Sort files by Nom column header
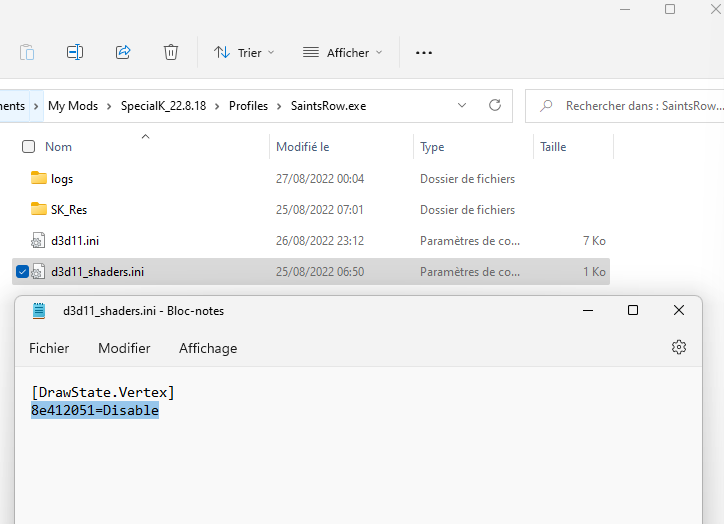Viewport: 724px width, 524px height. point(59,147)
